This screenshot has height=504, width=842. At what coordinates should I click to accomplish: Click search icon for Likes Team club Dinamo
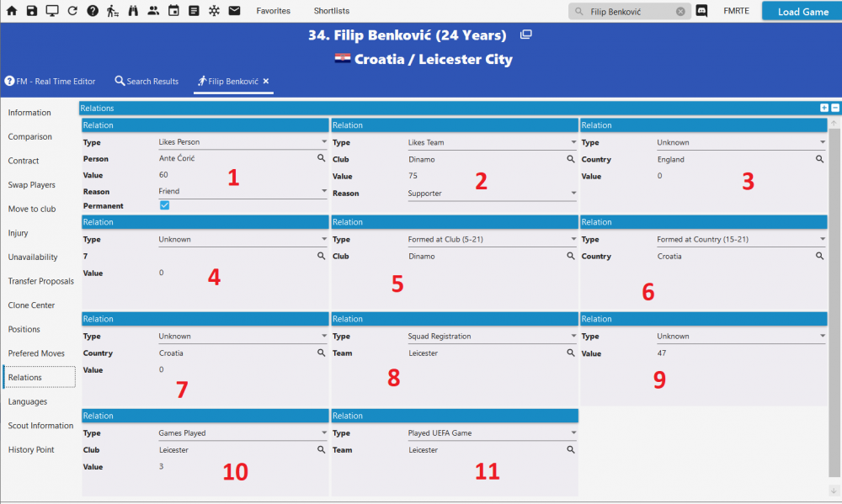coord(571,159)
